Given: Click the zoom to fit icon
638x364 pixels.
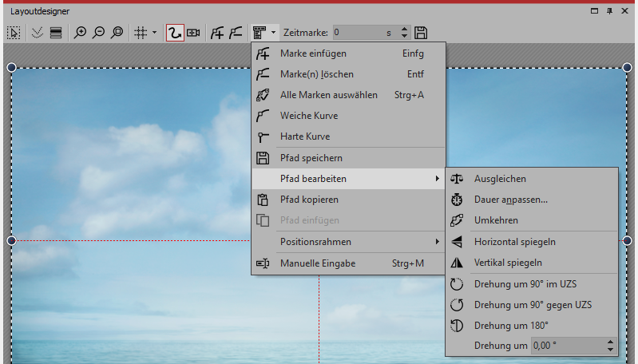Looking at the screenshot, I should tap(117, 33).
